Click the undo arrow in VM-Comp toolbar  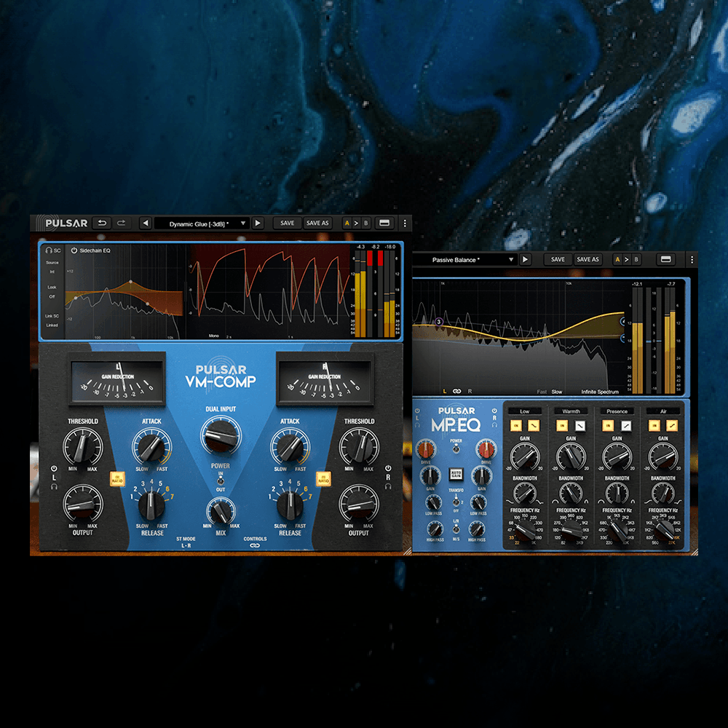click(102, 223)
